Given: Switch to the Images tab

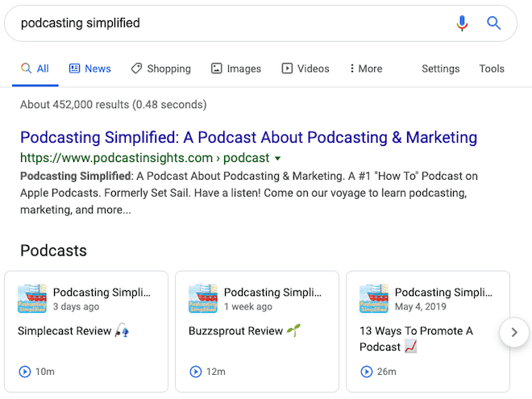Looking at the screenshot, I should (236, 69).
